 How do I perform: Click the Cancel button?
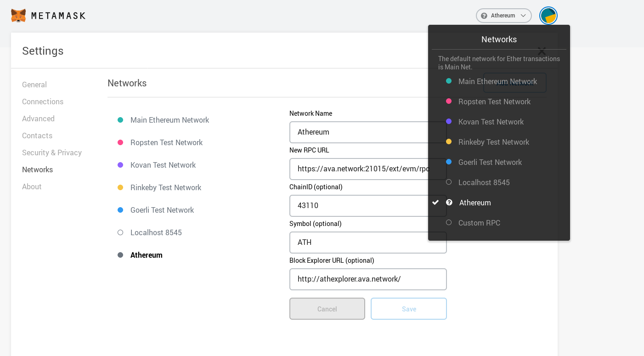point(327,309)
